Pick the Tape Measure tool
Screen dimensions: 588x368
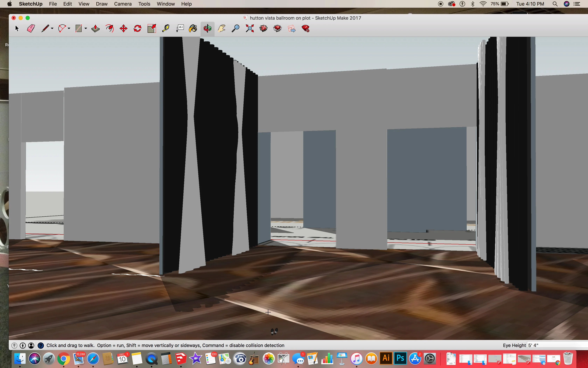tap(166, 29)
